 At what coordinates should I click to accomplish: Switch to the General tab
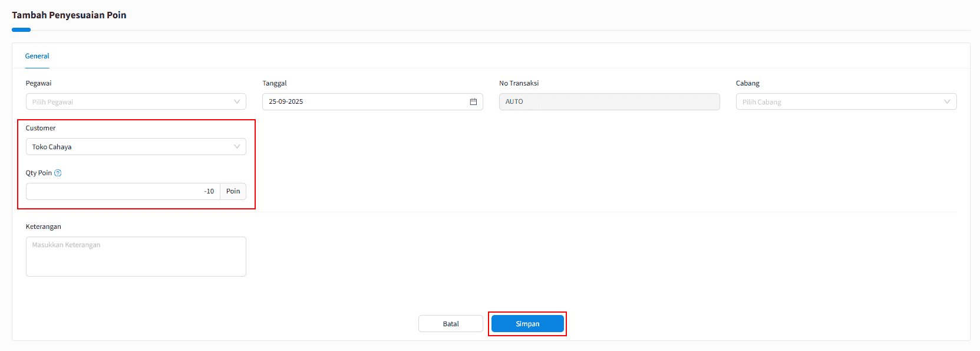tap(37, 56)
